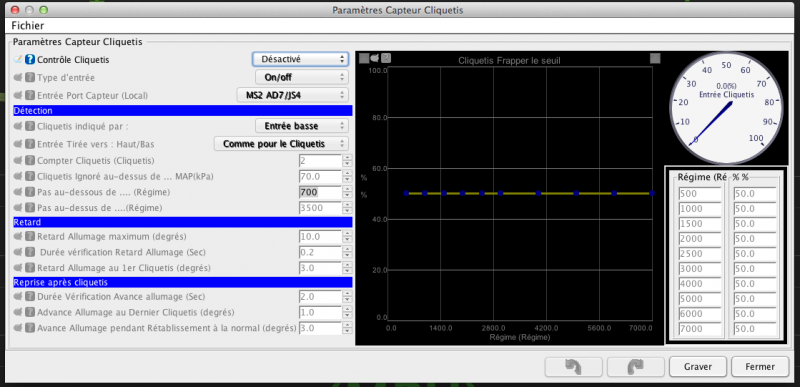The width and height of the screenshot is (800, 387).
Task: Open help for Pas au-dessus de (Régime)
Action: 30,208
